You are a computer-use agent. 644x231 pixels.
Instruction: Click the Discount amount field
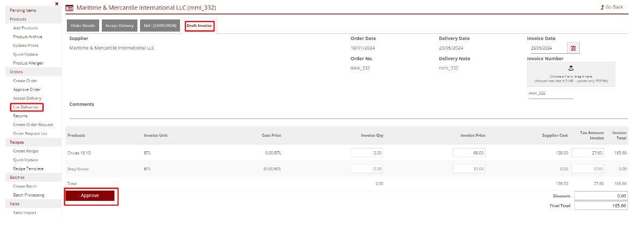click(x=601, y=196)
